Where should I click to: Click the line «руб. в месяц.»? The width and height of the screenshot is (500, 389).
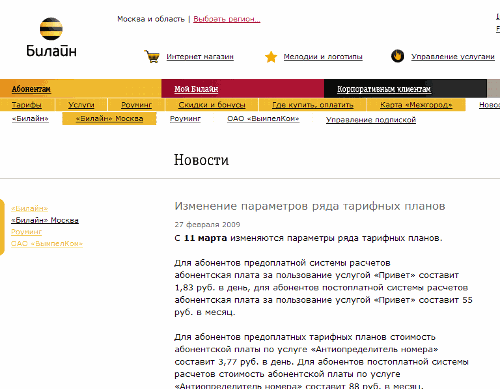coord(205,312)
